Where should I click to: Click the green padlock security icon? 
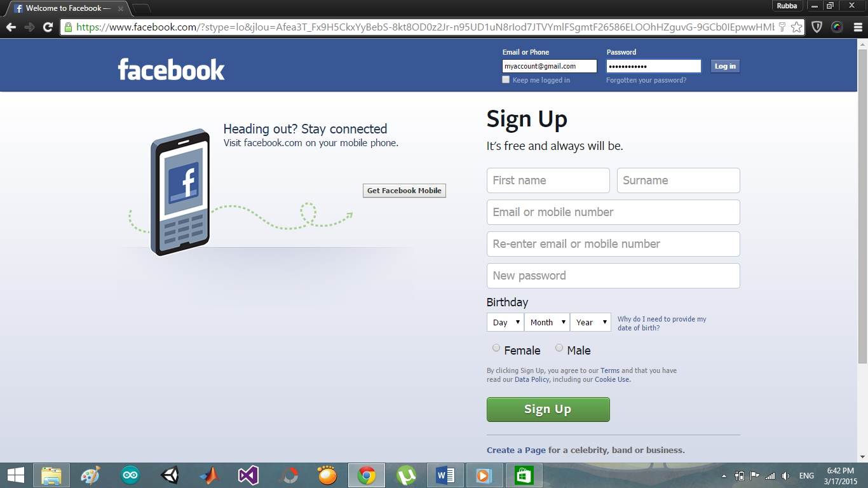point(68,27)
